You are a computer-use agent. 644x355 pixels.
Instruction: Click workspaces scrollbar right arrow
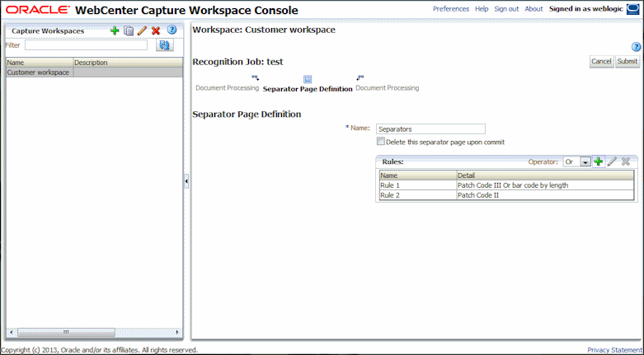(x=177, y=332)
